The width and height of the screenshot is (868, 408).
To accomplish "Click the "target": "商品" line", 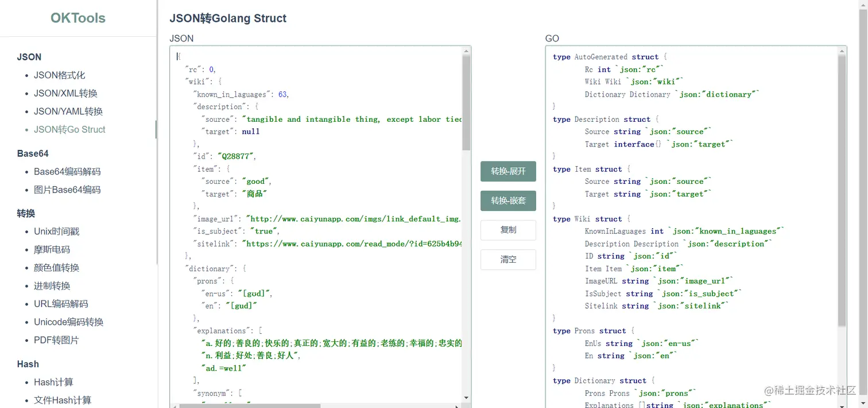I will click(234, 194).
